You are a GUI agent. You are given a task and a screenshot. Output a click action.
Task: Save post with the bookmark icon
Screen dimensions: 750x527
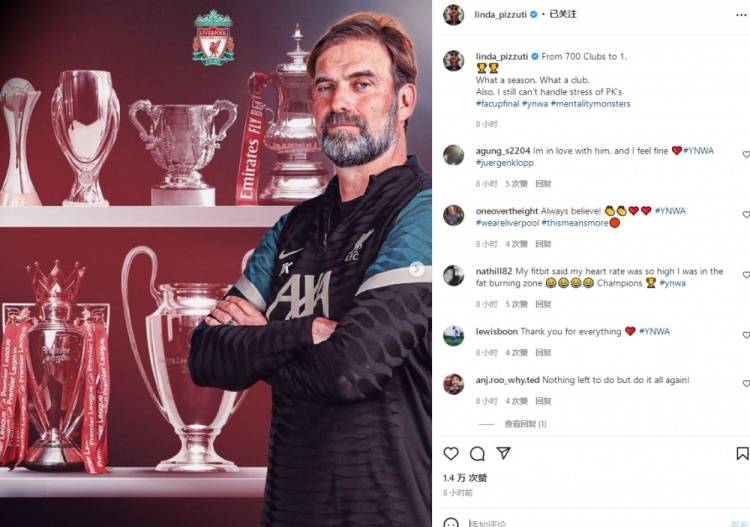pos(742,453)
